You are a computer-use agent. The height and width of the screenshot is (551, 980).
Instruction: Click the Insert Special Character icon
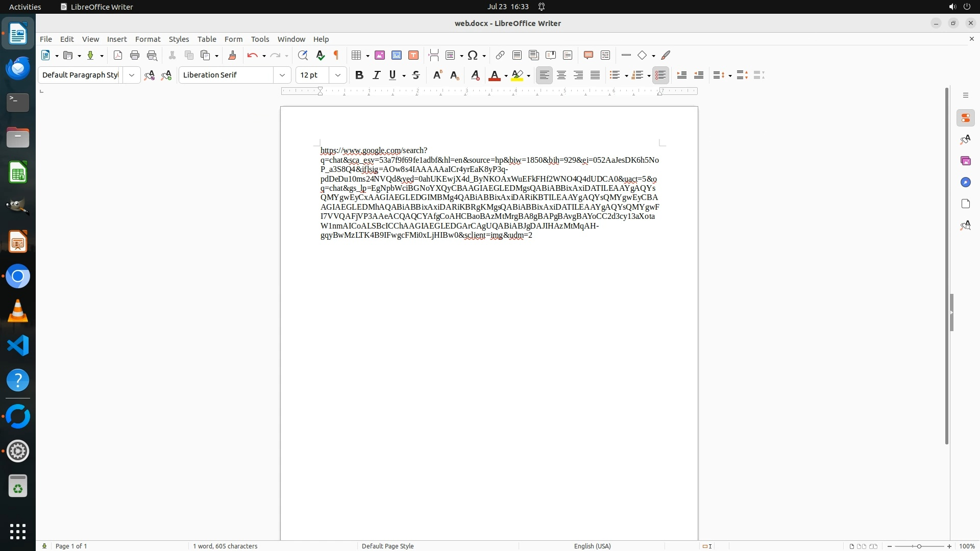(x=473, y=55)
